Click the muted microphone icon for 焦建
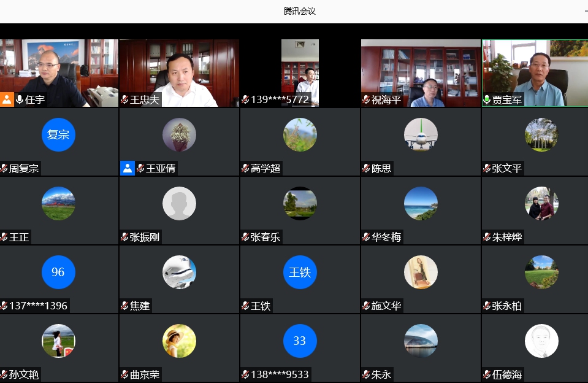The height and width of the screenshot is (383, 588). [x=125, y=306]
